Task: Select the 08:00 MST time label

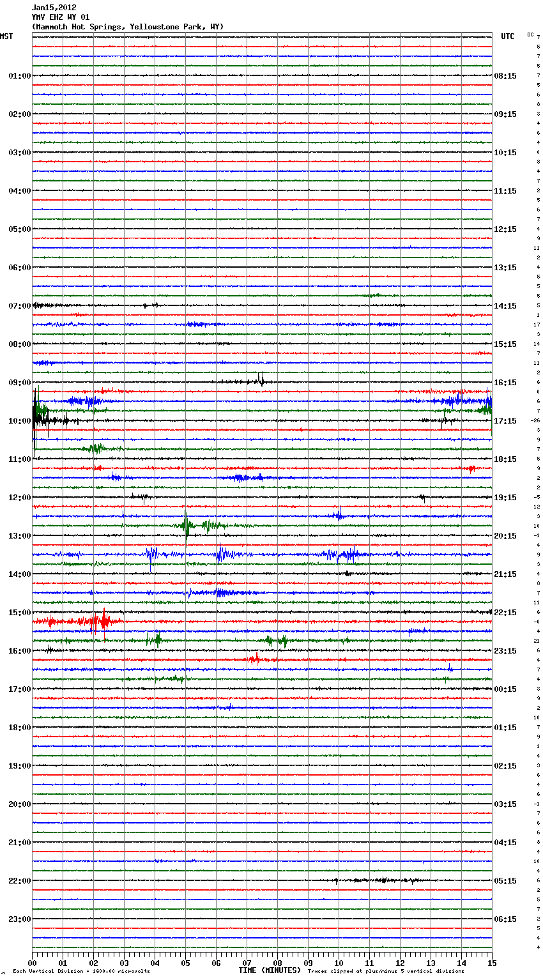Action: tap(20, 344)
